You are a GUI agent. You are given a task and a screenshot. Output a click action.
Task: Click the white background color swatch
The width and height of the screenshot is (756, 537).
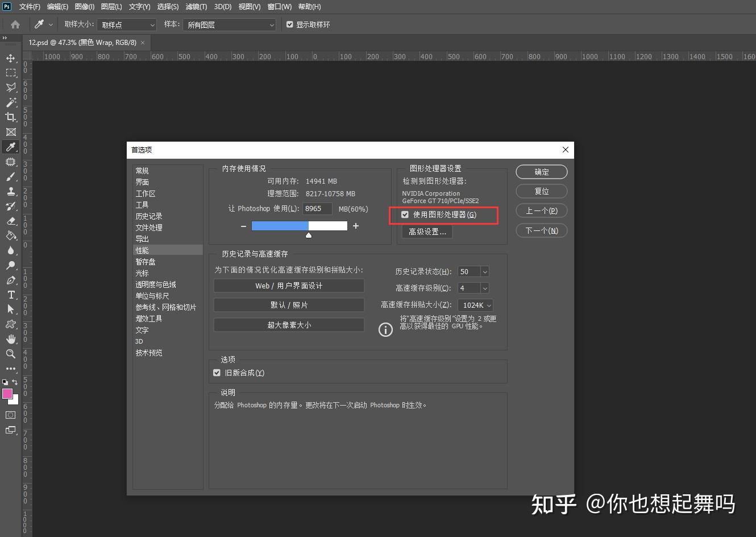15,400
